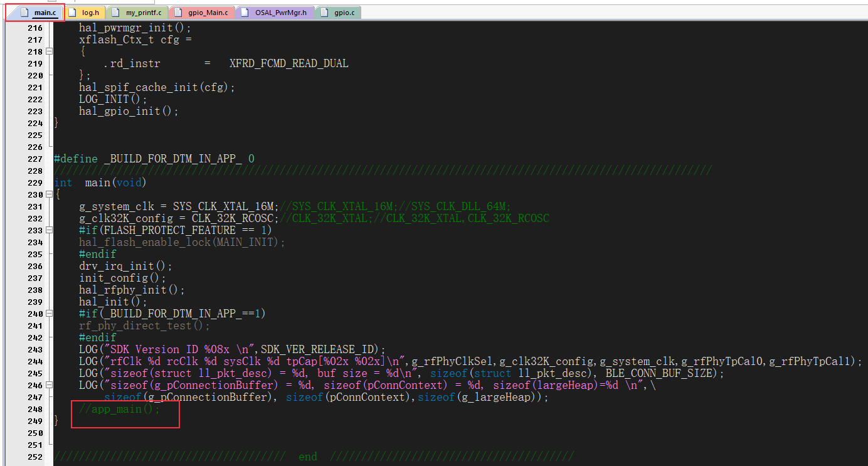This screenshot has height=466, width=868.
Task: Click the .rd_instr field name
Action: click(x=132, y=63)
